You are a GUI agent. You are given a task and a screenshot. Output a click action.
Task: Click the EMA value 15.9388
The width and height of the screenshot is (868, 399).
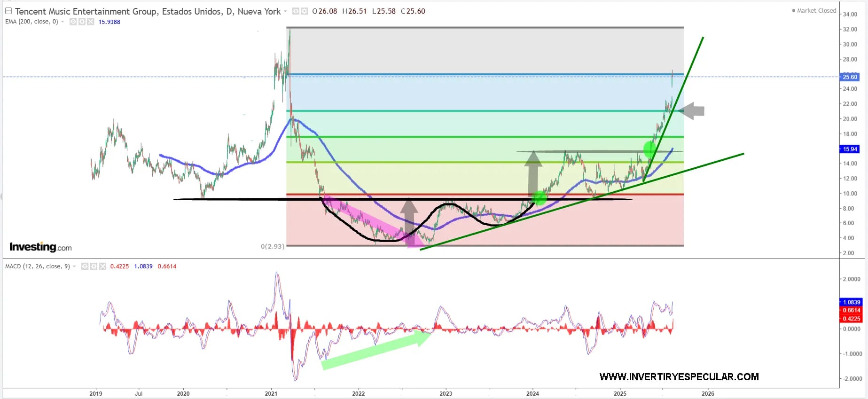coord(109,22)
